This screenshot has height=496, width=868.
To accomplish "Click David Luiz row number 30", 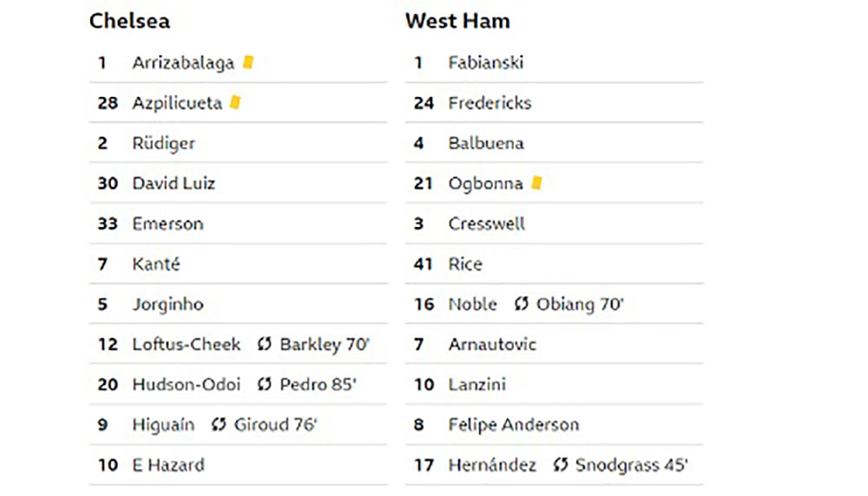I will click(x=108, y=183).
